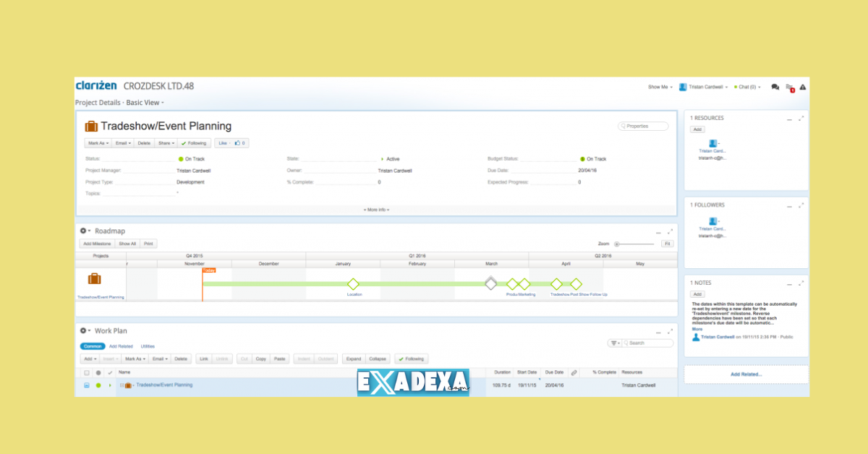The height and width of the screenshot is (454, 868).
Task: Switch to the Add Related tab in Work Plan
Action: 121,346
